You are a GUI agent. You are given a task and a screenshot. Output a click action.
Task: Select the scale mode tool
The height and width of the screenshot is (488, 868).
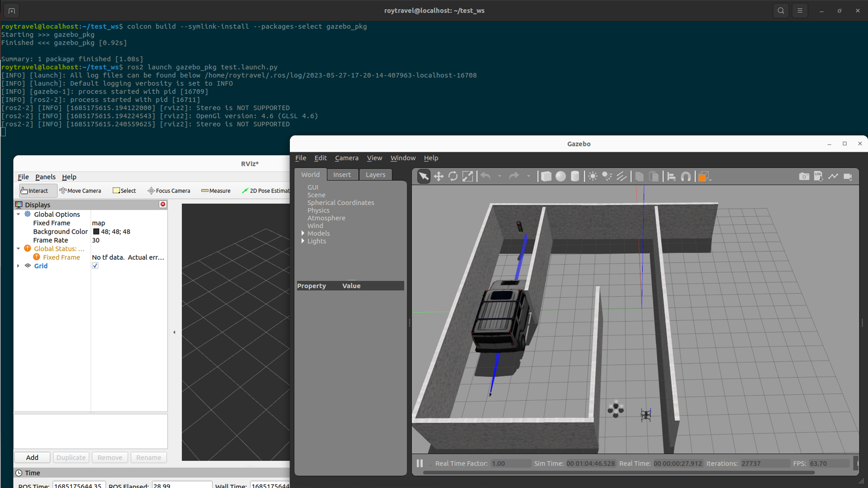[467, 176]
